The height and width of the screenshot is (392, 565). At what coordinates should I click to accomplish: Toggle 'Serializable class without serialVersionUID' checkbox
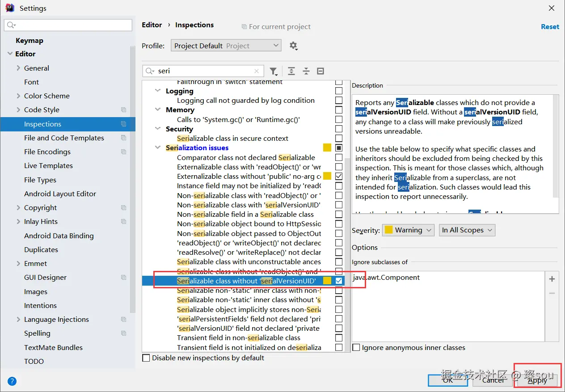tap(339, 281)
